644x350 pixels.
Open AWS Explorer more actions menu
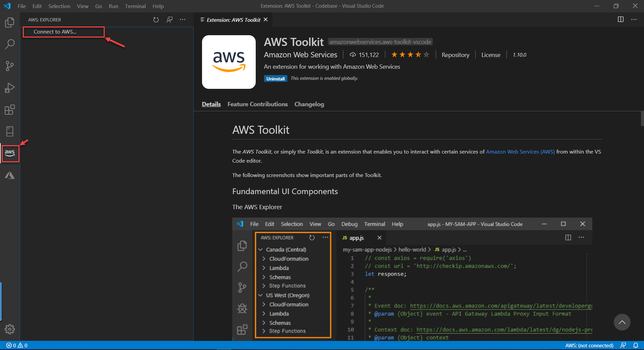point(183,20)
